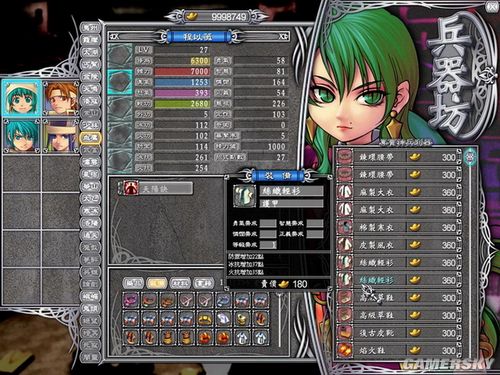The height and width of the screenshot is (375, 500).
Task: Click the red 7000 stat bar
Action: click(x=182, y=71)
